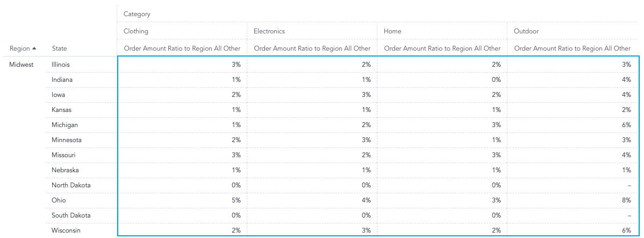Click the Wisconsin state row label
The image size is (644, 238).
click(x=66, y=230)
